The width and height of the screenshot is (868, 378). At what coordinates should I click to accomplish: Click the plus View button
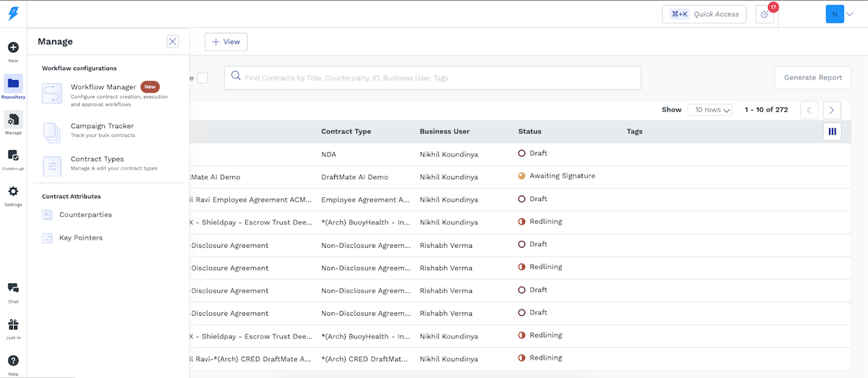pos(226,42)
